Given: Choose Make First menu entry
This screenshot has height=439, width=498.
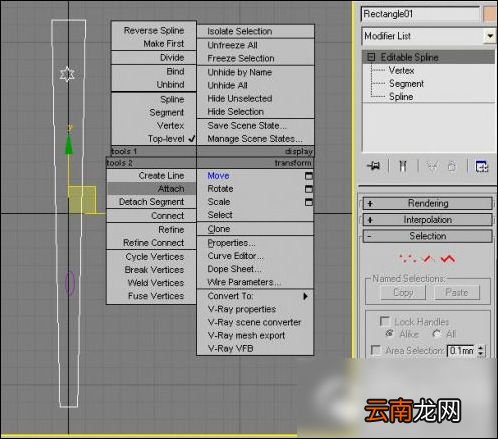Looking at the screenshot, I should point(154,44).
